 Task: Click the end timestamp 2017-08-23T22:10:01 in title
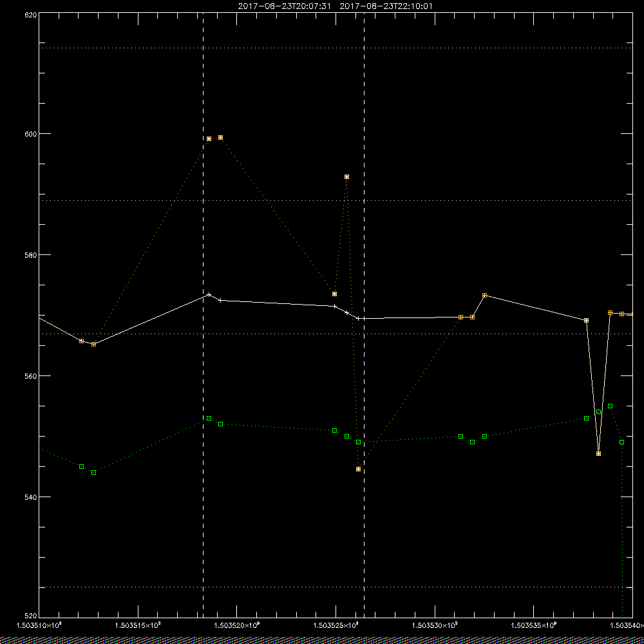(386, 6)
